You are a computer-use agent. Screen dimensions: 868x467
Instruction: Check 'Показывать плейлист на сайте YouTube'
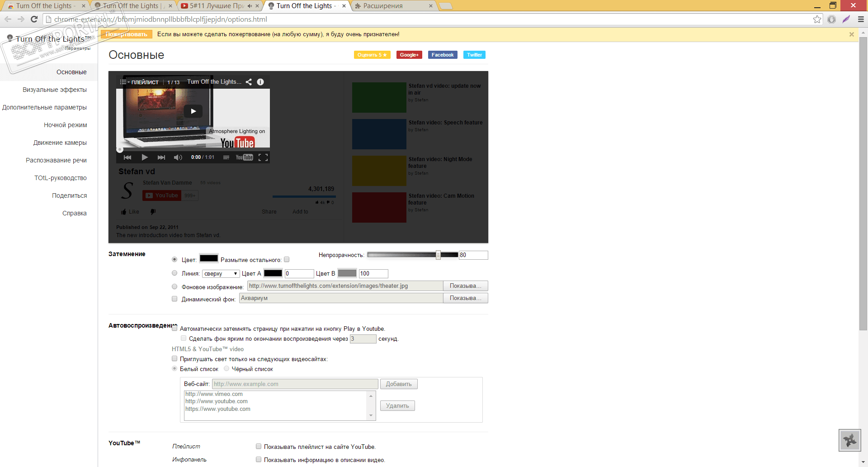tap(259, 446)
